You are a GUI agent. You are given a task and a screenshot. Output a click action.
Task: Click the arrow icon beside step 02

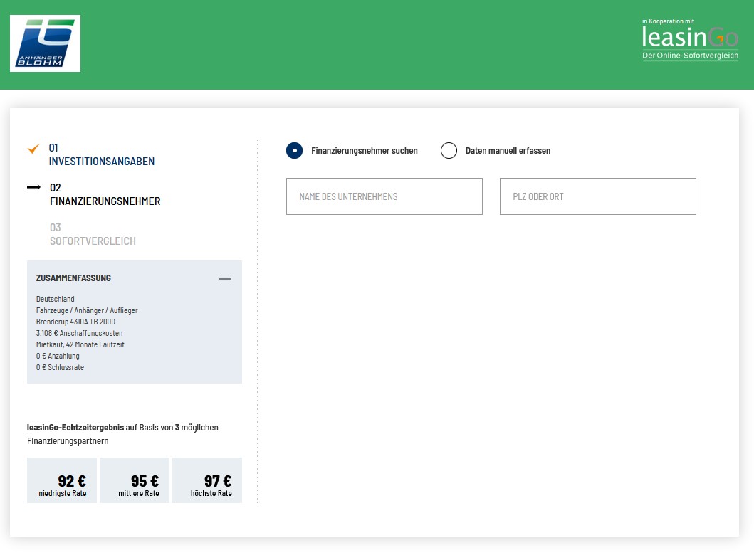pos(33,188)
